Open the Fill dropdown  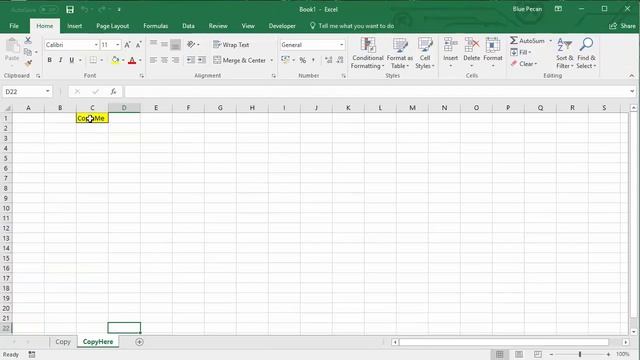(521, 52)
